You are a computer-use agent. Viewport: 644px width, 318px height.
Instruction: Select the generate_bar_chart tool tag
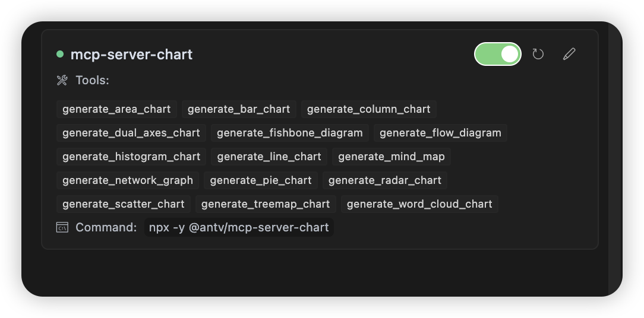[239, 109]
